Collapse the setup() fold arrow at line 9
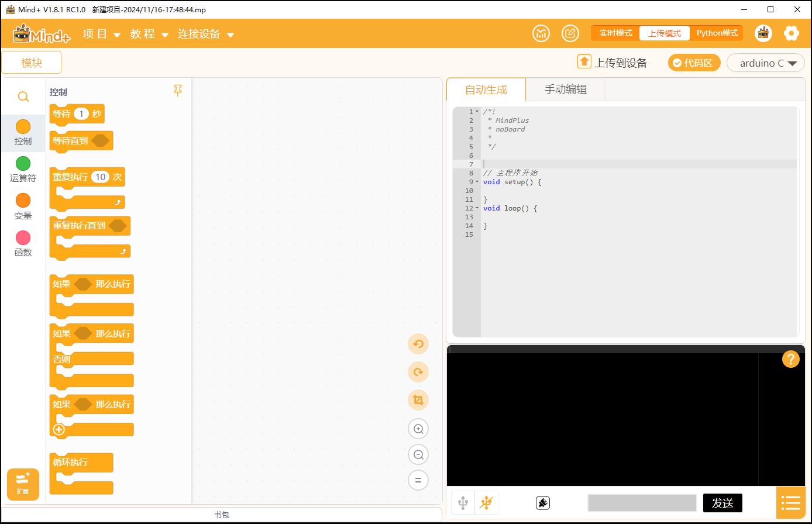 pyautogui.click(x=477, y=182)
